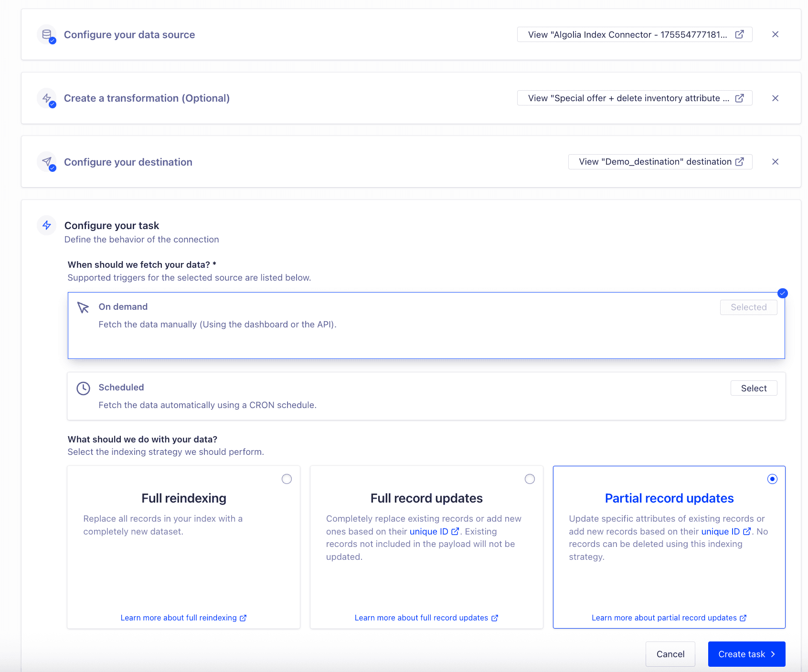The image size is (808, 672).
Task: Close the Configure your data source section
Action: [775, 34]
